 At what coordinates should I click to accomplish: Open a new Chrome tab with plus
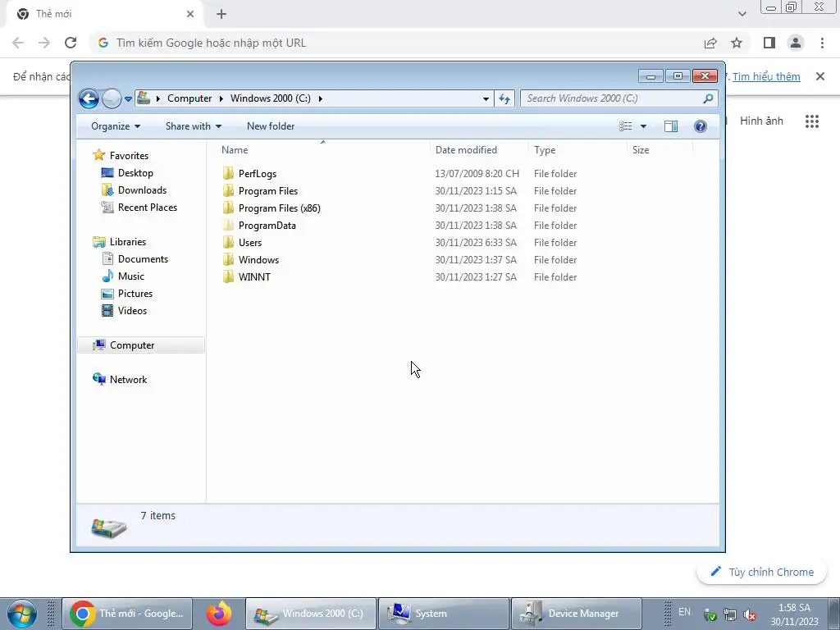coord(221,14)
